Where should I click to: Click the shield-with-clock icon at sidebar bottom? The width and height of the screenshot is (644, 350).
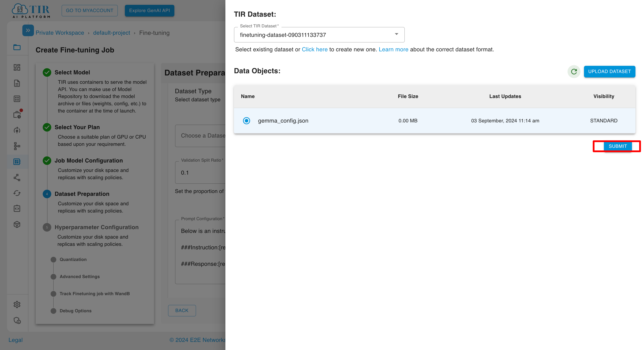tap(17, 320)
